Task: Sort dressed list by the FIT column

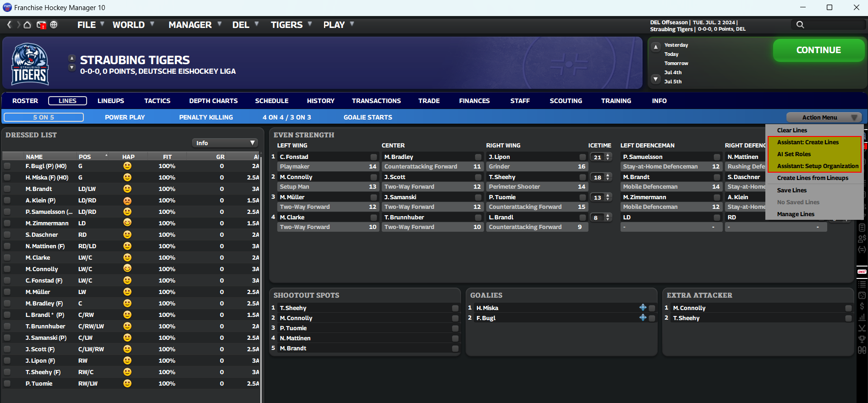Action: 167,157
